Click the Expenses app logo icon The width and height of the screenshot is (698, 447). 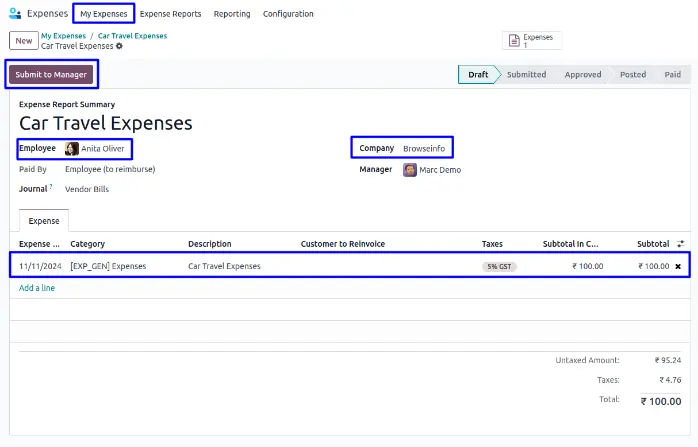click(x=14, y=14)
